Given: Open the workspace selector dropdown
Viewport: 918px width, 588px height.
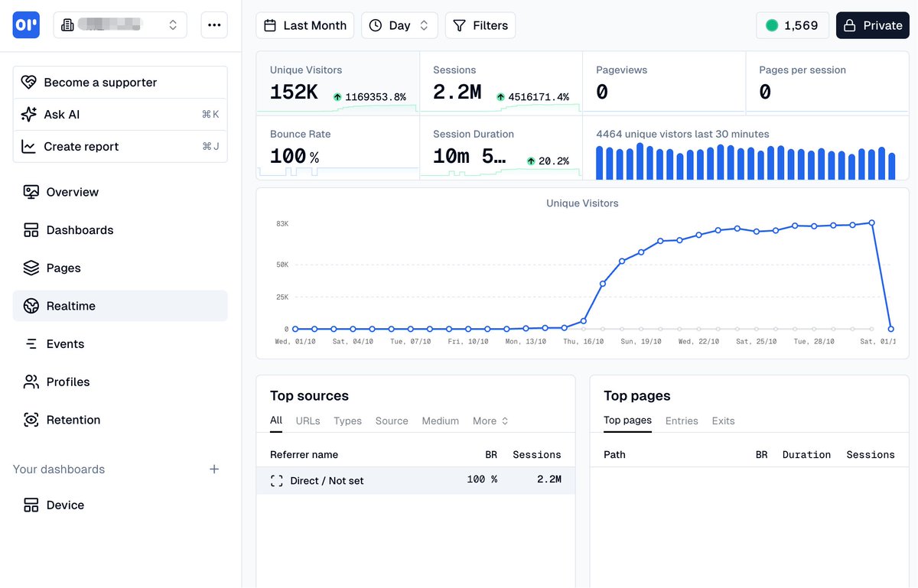Looking at the screenshot, I should pos(119,24).
